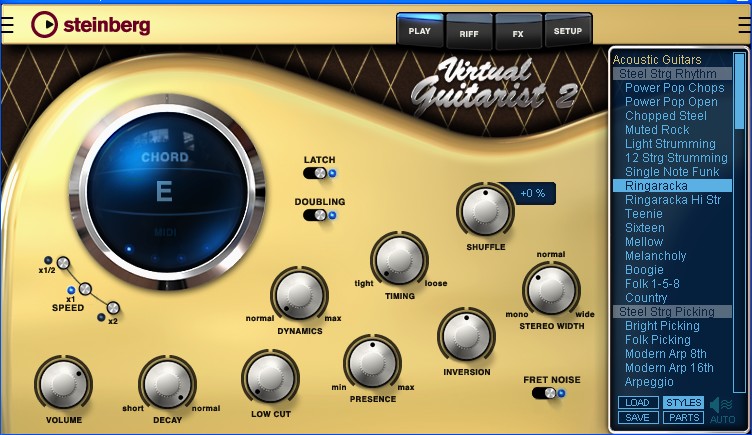This screenshot has height=435, width=752.
Task: Select the Bright Picking style
Action: click(x=662, y=326)
